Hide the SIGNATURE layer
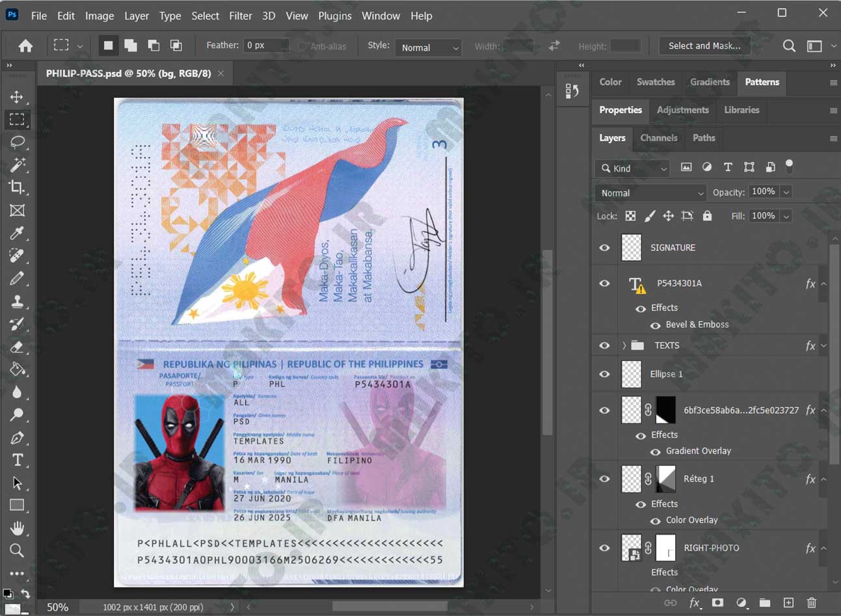Image resolution: width=841 pixels, height=616 pixels. tap(604, 248)
